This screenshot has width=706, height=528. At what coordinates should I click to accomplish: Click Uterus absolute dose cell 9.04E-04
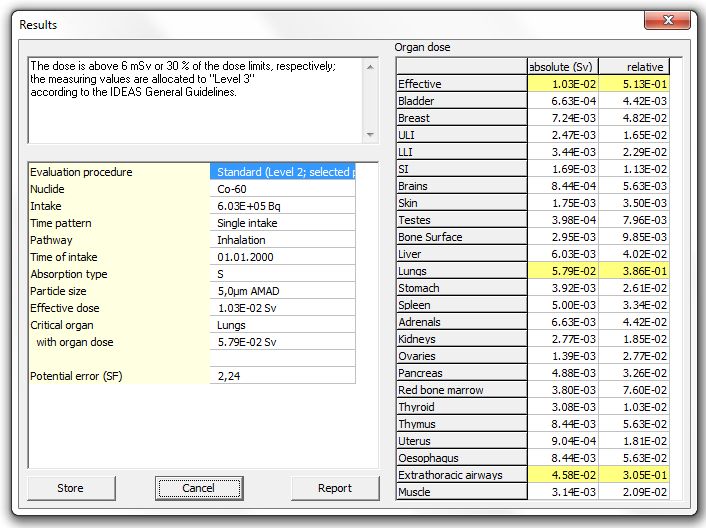563,441
